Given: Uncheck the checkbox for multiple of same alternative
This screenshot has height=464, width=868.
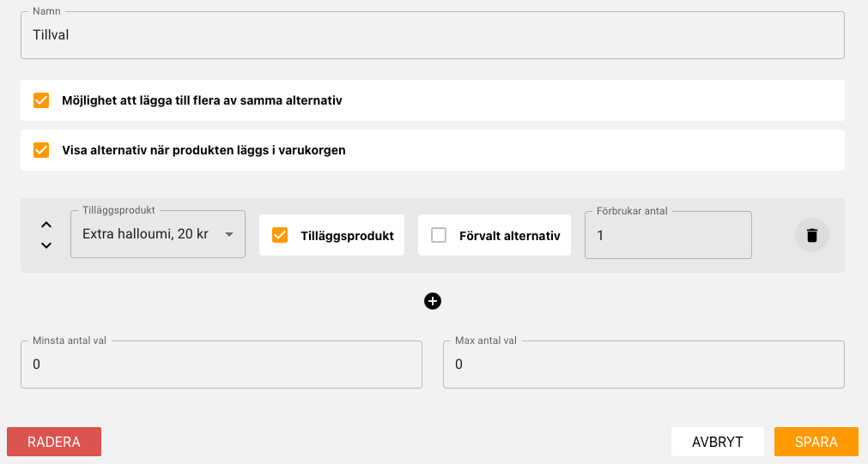Looking at the screenshot, I should point(41,100).
